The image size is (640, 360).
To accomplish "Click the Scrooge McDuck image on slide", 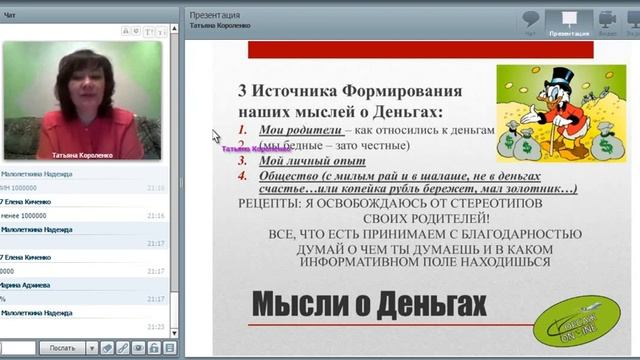I will (561, 113).
